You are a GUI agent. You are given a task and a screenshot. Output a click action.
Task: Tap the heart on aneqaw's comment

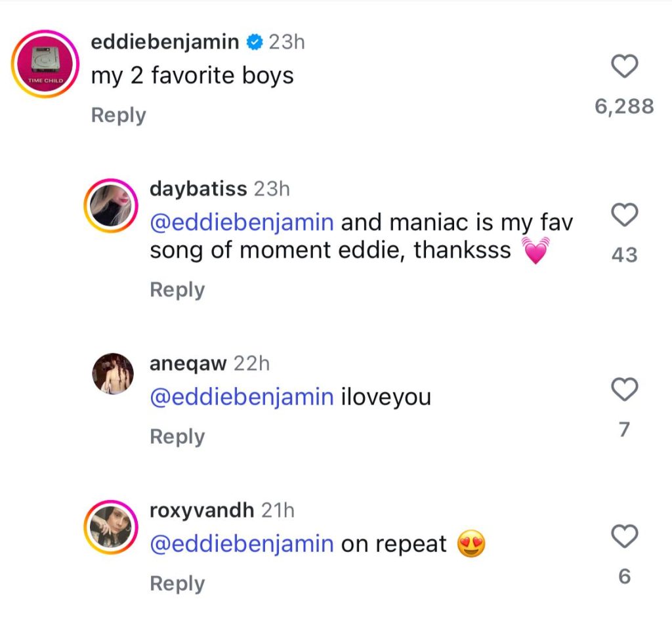[x=625, y=389]
